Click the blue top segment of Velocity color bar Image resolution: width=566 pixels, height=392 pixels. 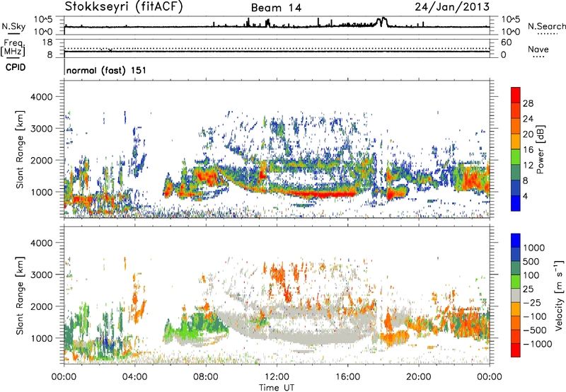pyautogui.click(x=516, y=241)
